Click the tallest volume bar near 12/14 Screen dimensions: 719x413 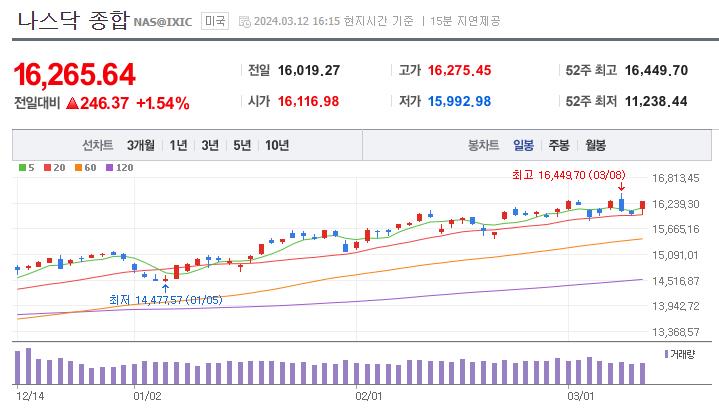pos(28,366)
